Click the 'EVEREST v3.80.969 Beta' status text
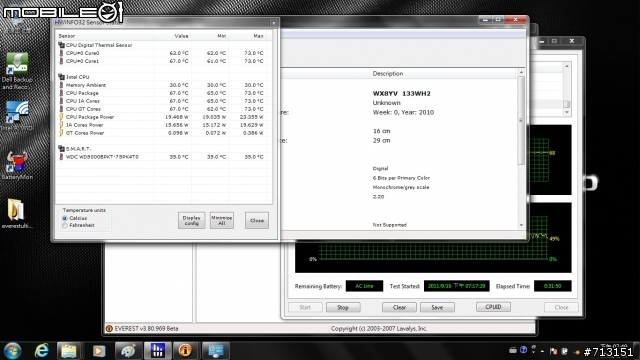Screen dimensions: 640x360 pos(146,329)
